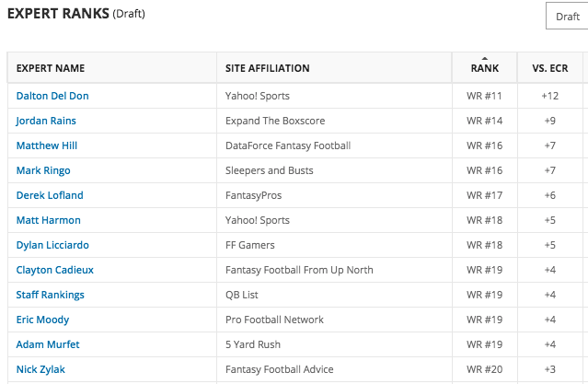588x384 pixels.
Task: Visit Derek Lofland's expert page
Action: point(50,195)
